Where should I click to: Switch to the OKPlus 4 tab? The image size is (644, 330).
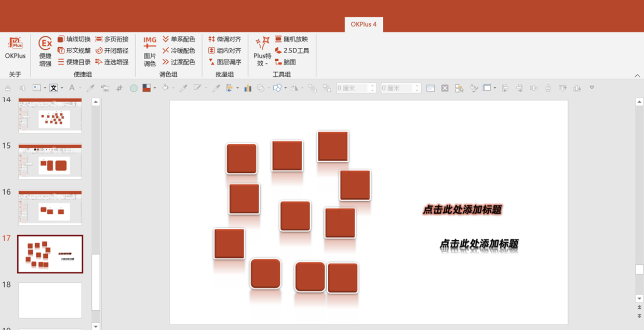coord(364,24)
